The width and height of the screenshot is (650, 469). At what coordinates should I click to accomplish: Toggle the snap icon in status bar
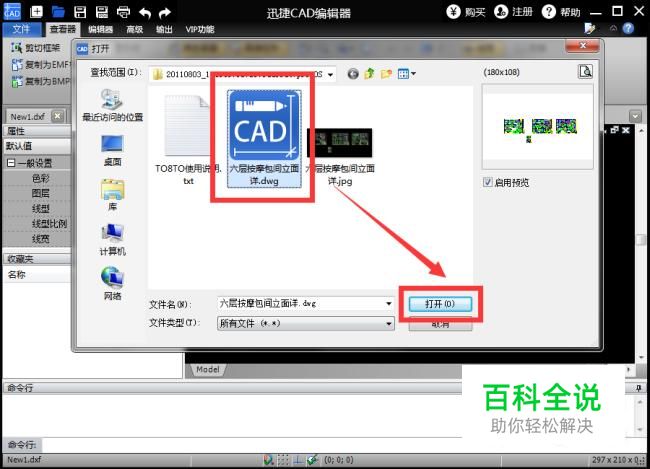click(x=268, y=460)
